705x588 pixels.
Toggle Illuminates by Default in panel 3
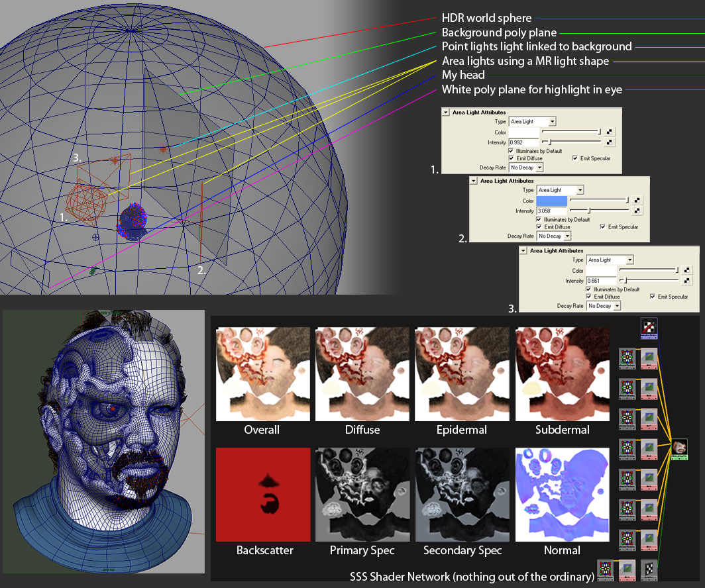pyautogui.click(x=588, y=289)
